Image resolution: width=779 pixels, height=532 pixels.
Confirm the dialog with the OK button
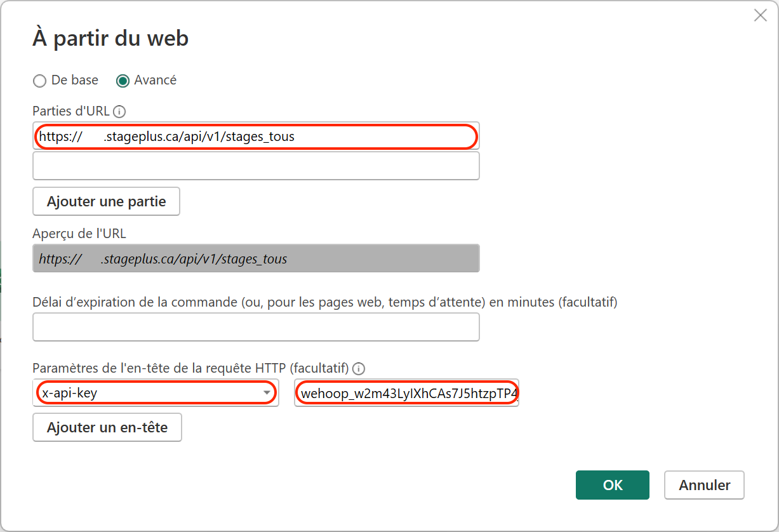coord(613,485)
